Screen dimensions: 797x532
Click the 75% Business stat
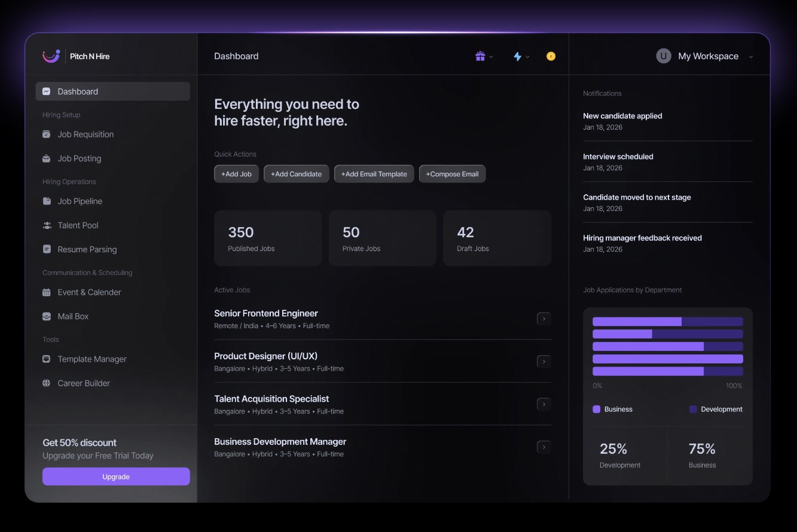pyautogui.click(x=703, y=455)
